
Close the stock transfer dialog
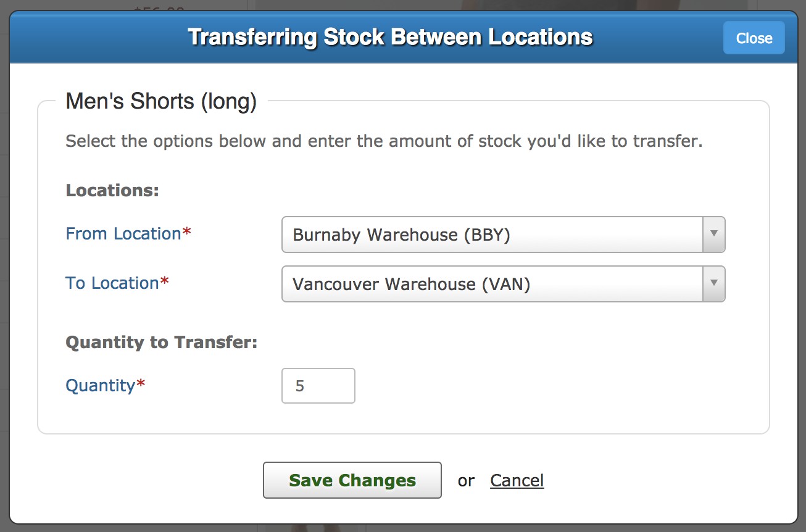(x=754, y=38)
